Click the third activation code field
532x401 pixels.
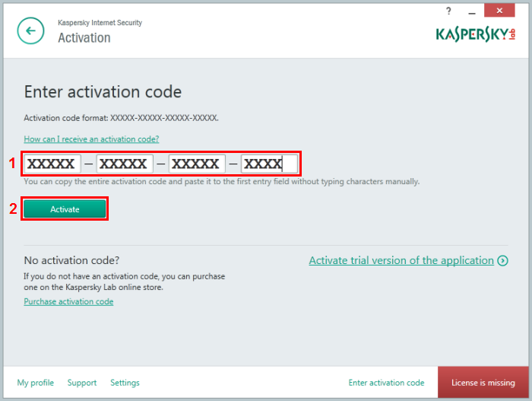197,164
